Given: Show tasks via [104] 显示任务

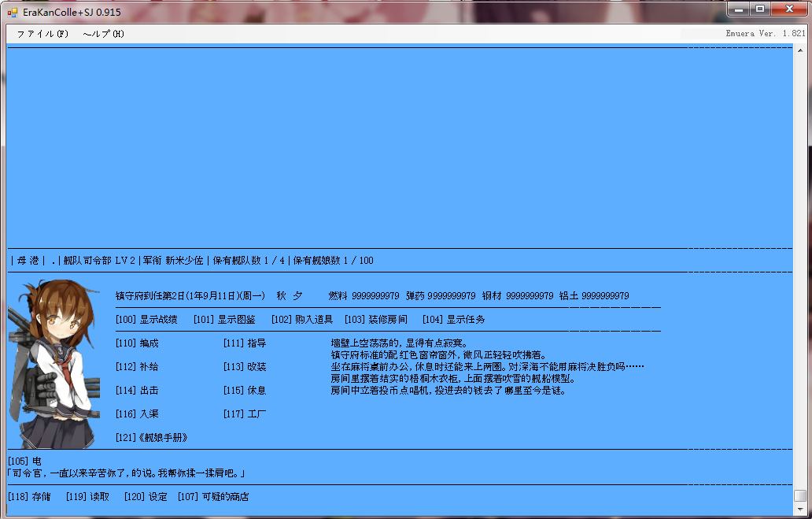Looking at the screenshot, I should point(453,320).
